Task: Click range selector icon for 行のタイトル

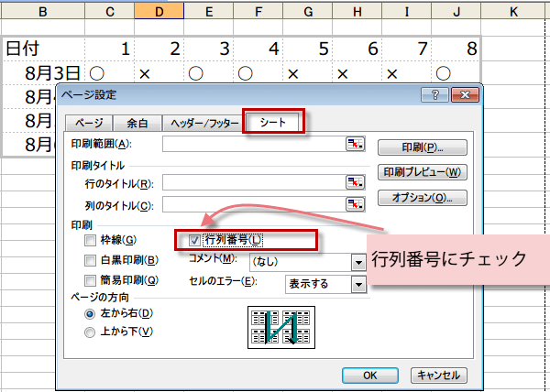Action: (356, 182)
